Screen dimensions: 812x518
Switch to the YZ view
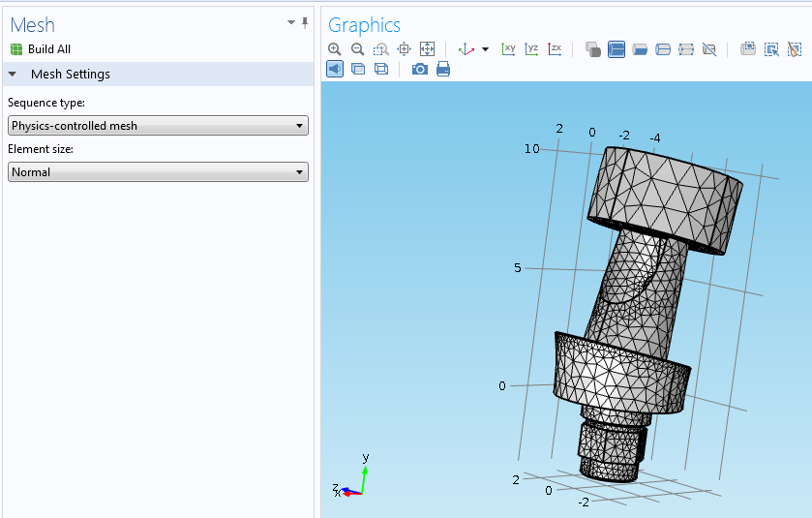[x=531, y=49]
